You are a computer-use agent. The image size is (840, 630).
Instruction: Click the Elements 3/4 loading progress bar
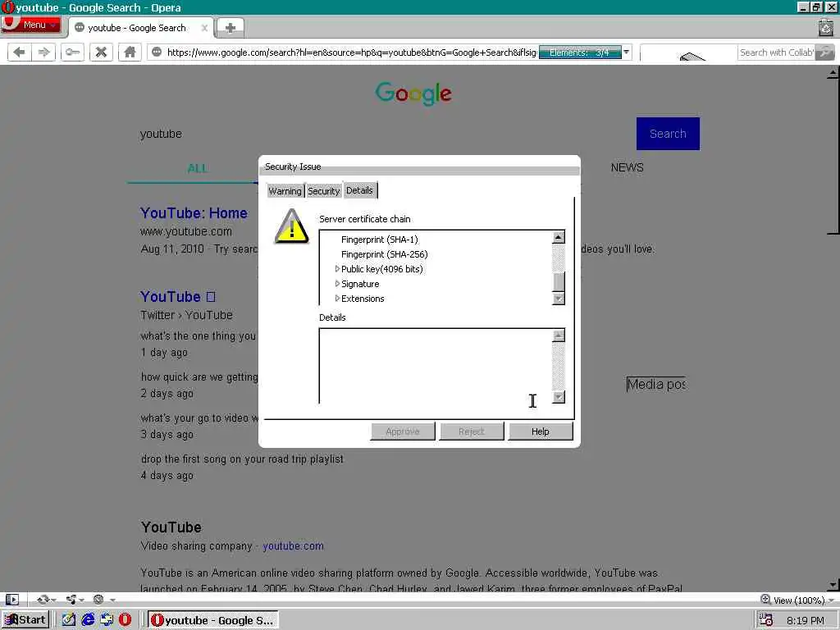pos(580,52)
